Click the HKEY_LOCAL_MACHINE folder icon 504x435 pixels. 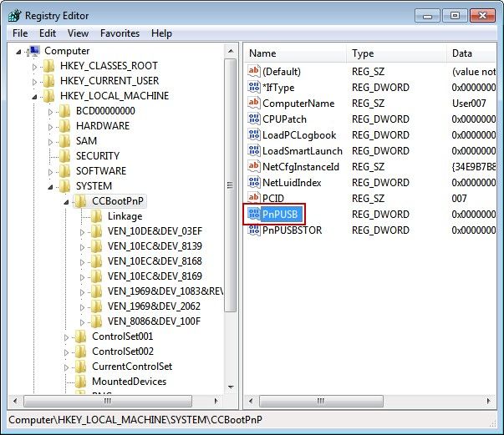tap(48, 96)
